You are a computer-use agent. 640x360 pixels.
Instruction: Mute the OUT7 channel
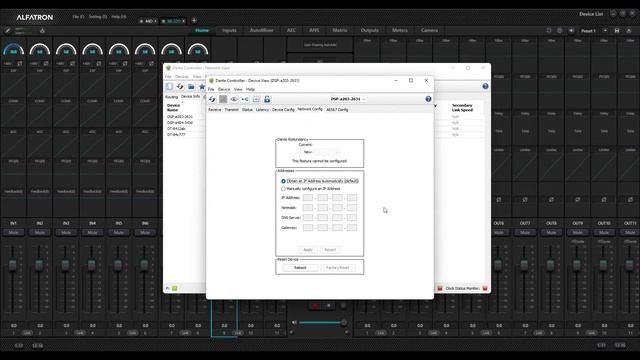[525, 232]
